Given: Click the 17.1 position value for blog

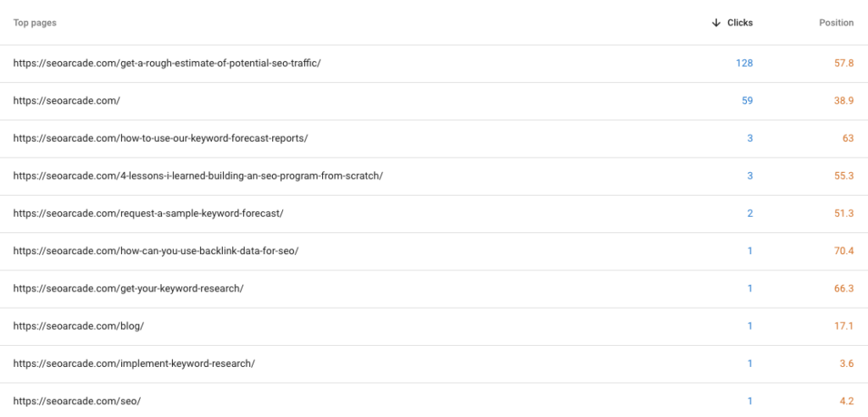Looking at the screenshot, I should [843, 326].
